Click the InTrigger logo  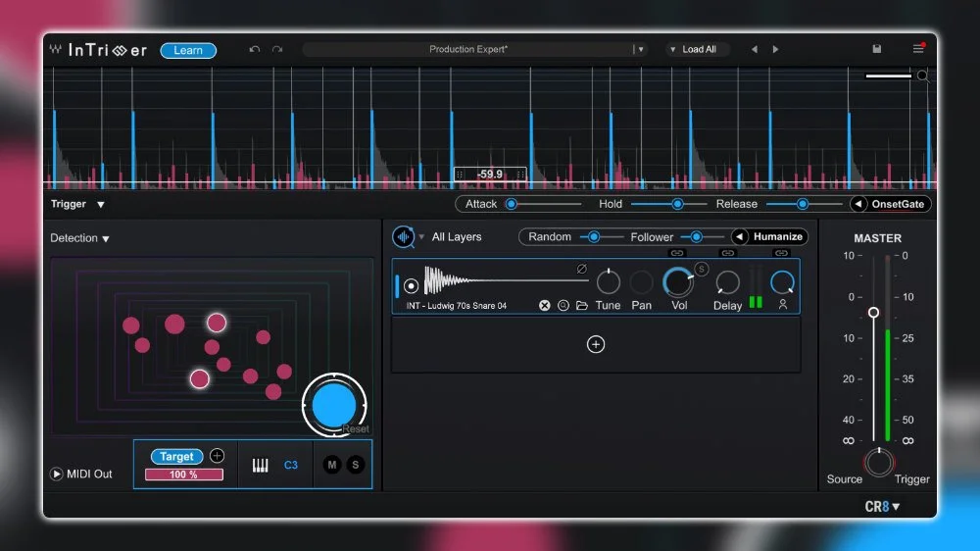tap(98, 50)
